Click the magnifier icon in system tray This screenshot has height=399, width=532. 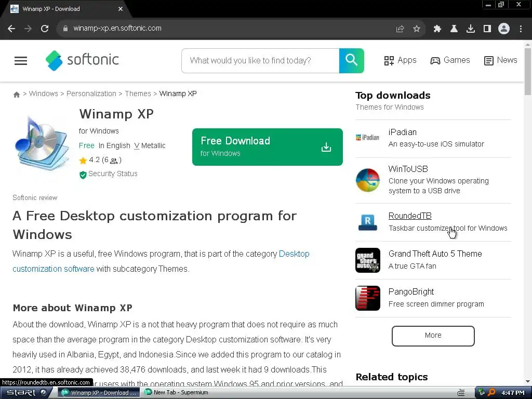tap(491, 392)
